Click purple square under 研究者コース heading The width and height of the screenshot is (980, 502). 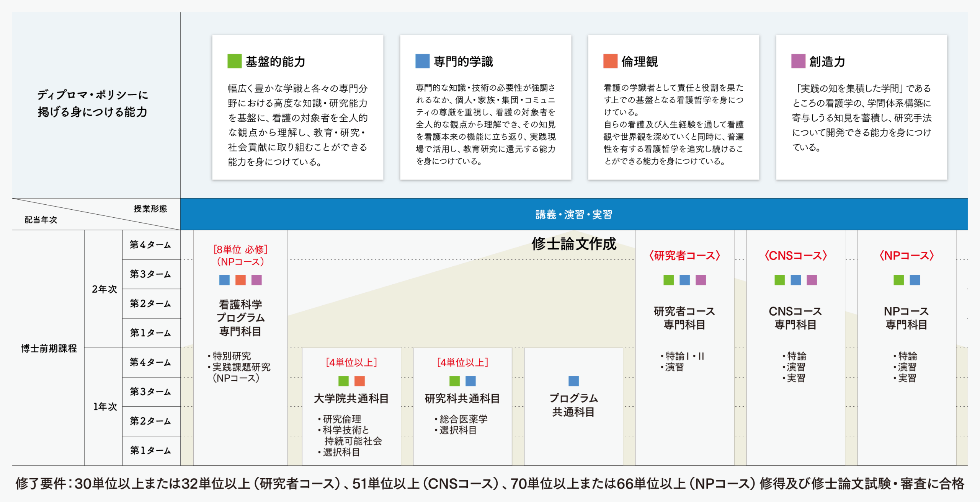tap(701, 280)
